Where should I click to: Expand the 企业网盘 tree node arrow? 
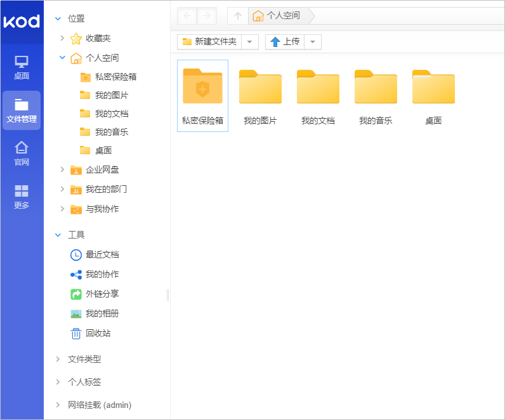tap(62, 169)
